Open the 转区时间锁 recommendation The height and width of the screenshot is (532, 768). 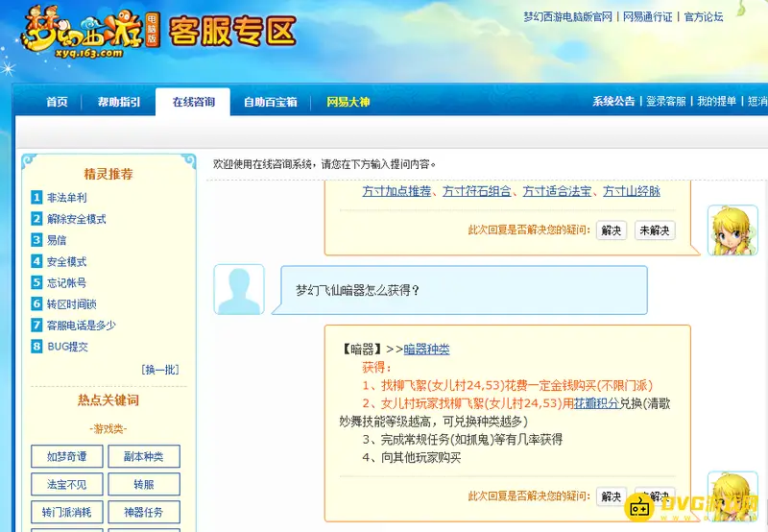pyautogui.click(x=71, y=303)
